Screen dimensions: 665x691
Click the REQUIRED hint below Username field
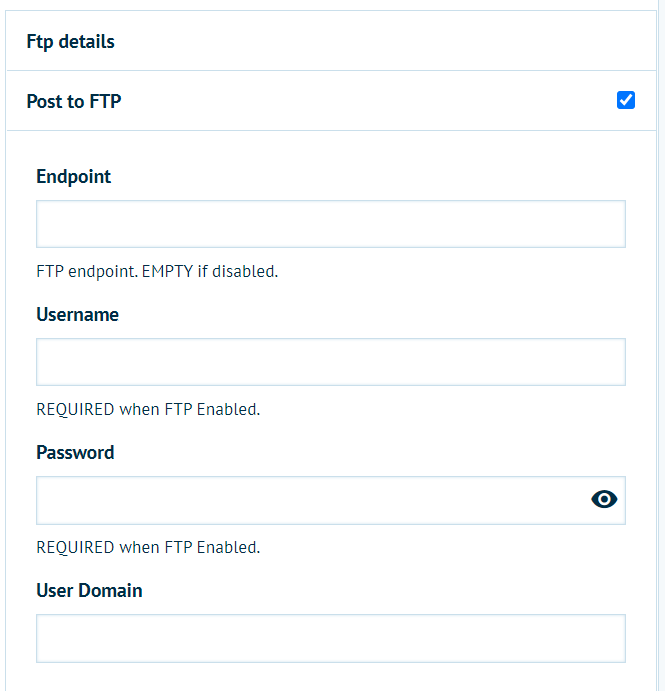coord(148,409)
